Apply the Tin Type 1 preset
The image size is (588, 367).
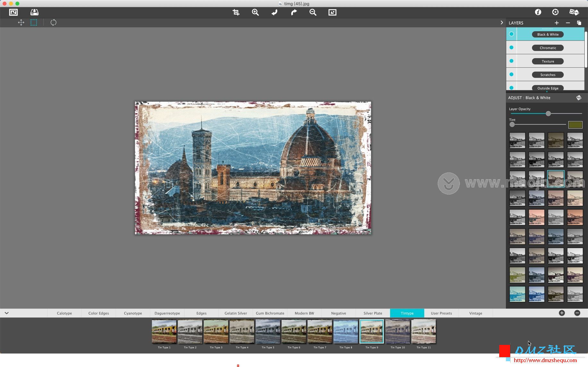pyautogui.click(x=164, y=331)
